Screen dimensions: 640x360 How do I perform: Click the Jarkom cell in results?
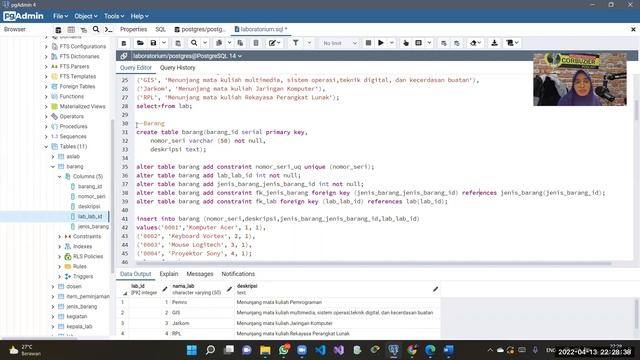[202, 323]
